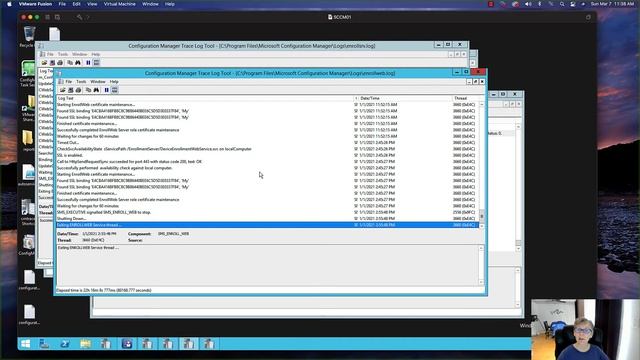
Task: Select the 'Shutting Down...' log row
Action: tap(267, 218)
